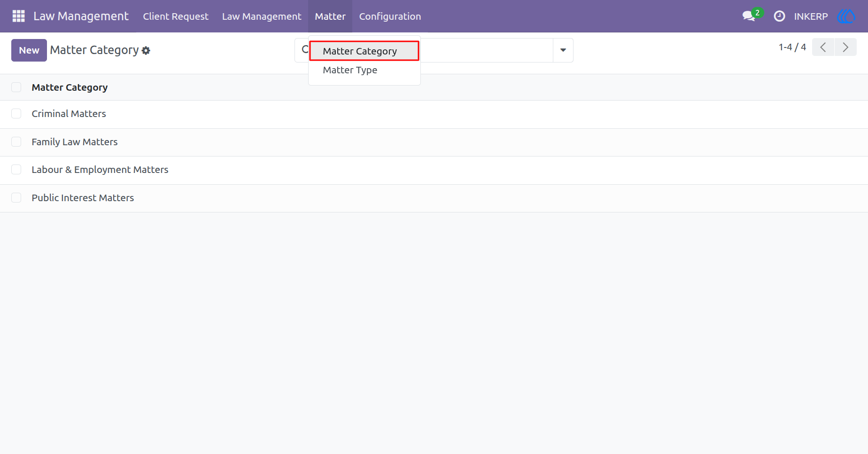Image resolution: width=868 pixels, height=454 pixels.
Task: Go to previous page with left chevron
Action: (x=823, y=47)
